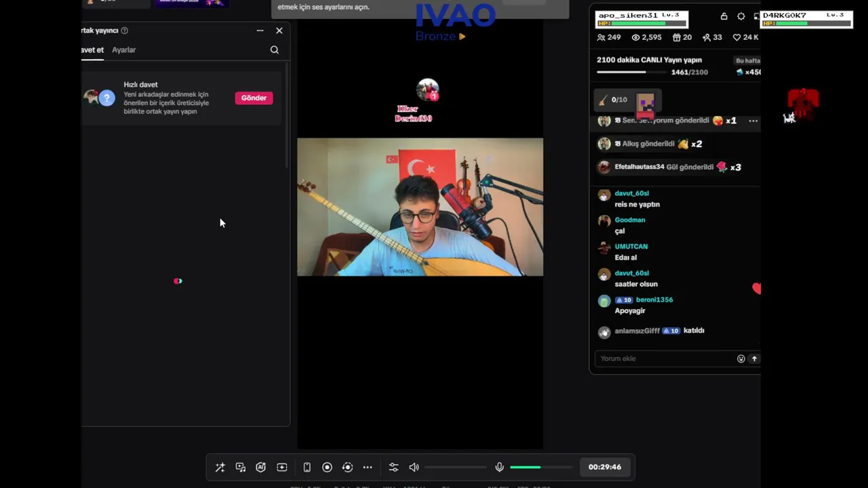868x488 pixels.
Task: Send a quick invite with Gönder
Action: pyautogui.click(x=254, y=98)
